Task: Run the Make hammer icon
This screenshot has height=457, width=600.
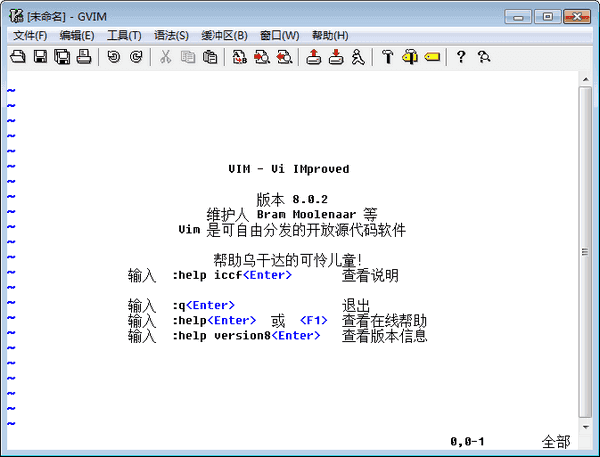Action: pyautogui.click(x=387, y=58)
